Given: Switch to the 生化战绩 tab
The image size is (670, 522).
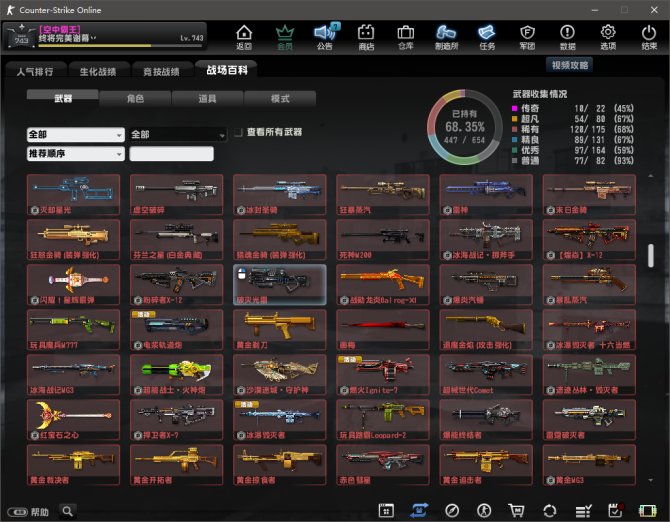Looking at the screenshot, I should point(98,71).
